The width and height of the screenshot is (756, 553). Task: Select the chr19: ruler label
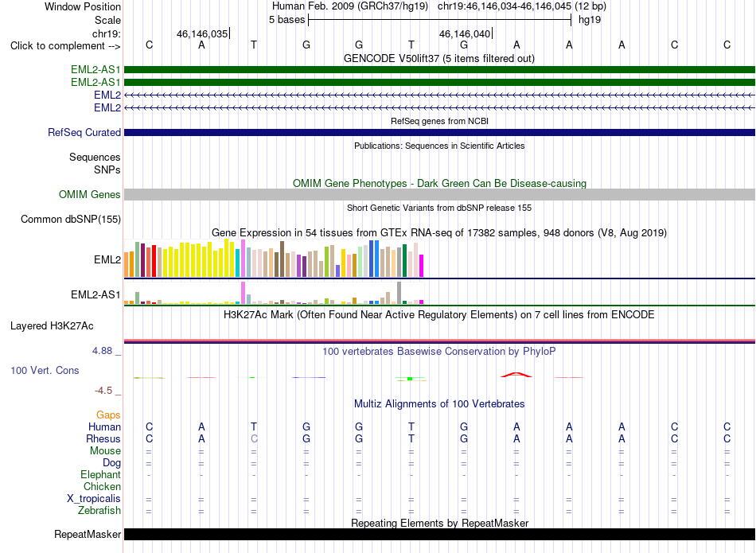pos(106,33)
